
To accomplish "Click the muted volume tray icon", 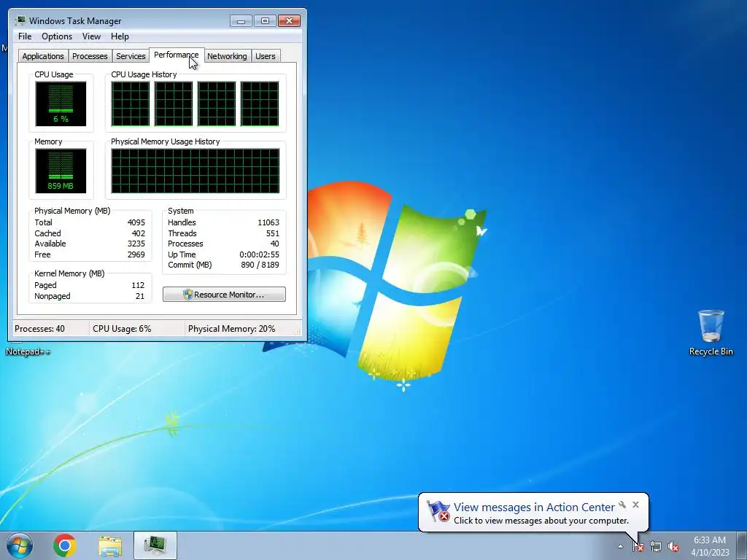I will click(673, 547).
